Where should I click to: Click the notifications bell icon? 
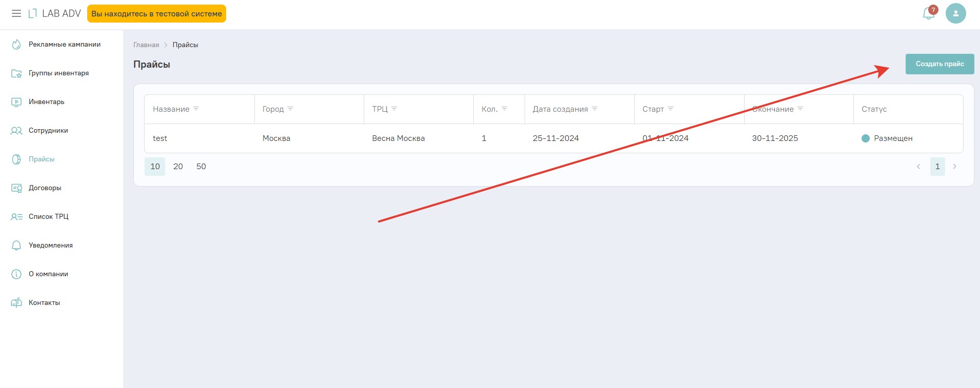[x=928, y=14]
